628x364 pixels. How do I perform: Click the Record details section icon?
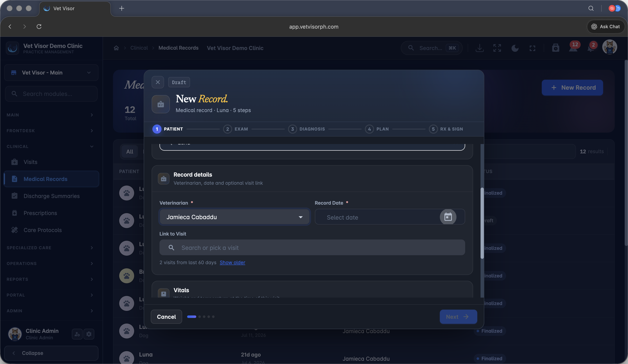pos(163,179)
